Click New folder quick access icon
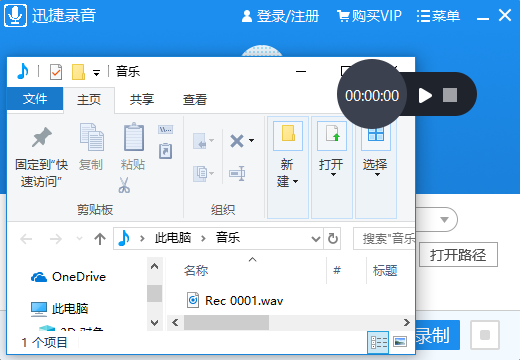Screen dimensions: 520x360 coord(78,72)
